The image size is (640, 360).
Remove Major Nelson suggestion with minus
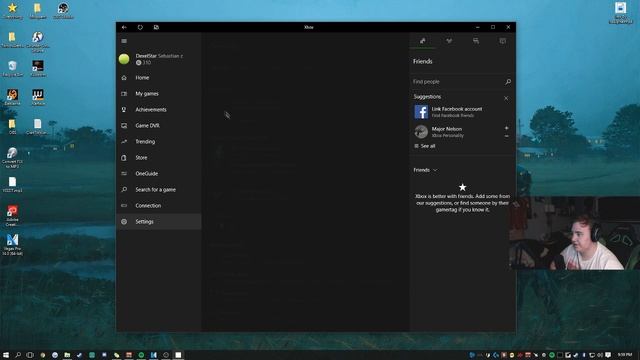point(507,136)
